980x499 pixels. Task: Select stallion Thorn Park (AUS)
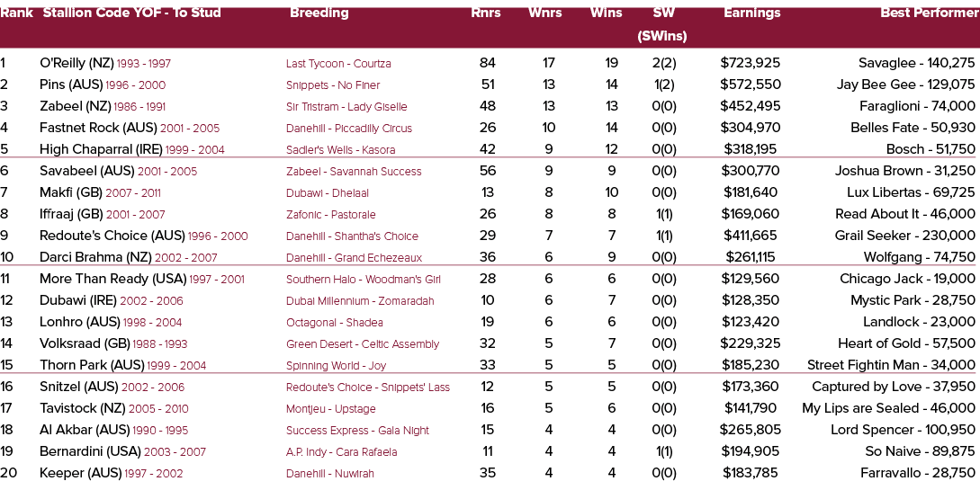coord(92,365)
